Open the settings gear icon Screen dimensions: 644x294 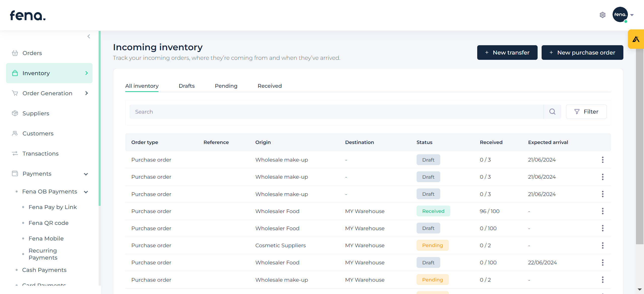[602, 15]
